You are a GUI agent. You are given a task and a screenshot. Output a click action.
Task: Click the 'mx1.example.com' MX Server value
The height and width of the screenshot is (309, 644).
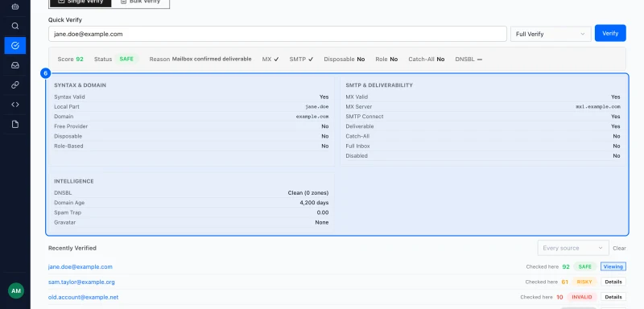(598, 107)
